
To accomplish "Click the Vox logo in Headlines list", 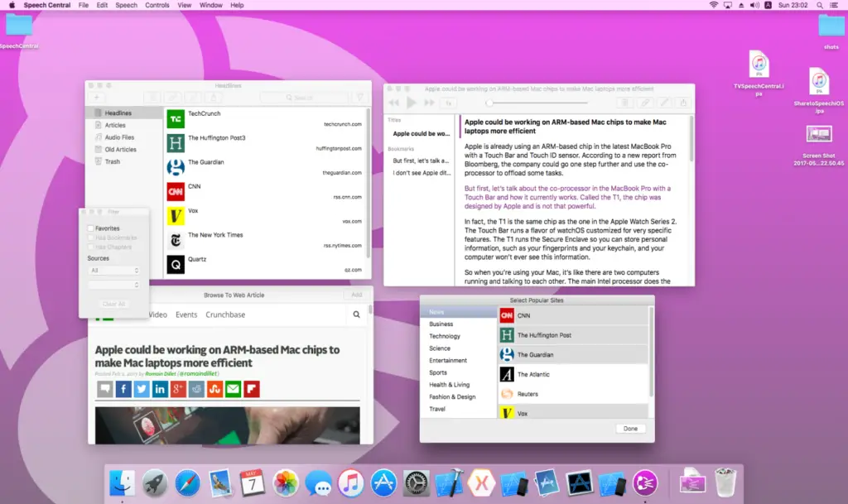I will pyautogui.click(x=176, y=216).
